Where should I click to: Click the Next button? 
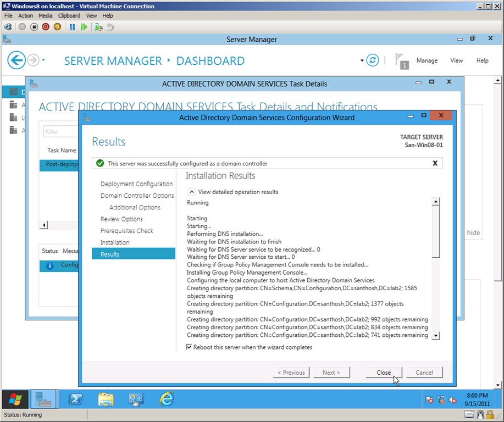pos(331,373)
